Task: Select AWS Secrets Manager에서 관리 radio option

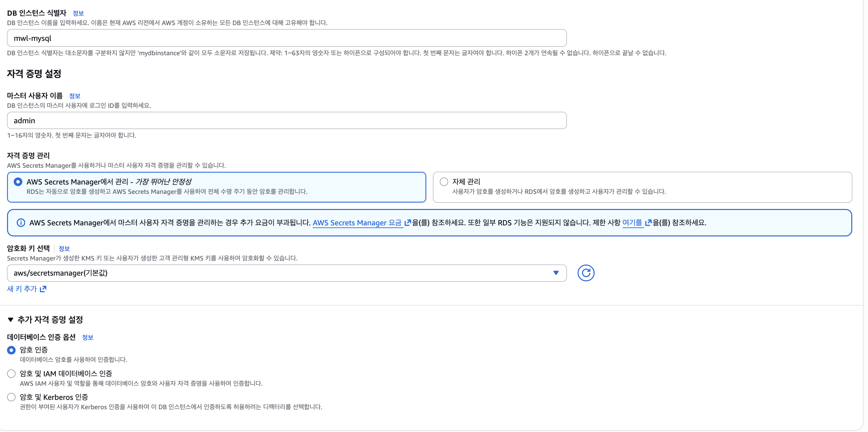Action: pyautogui.click(x=18, y=182)
